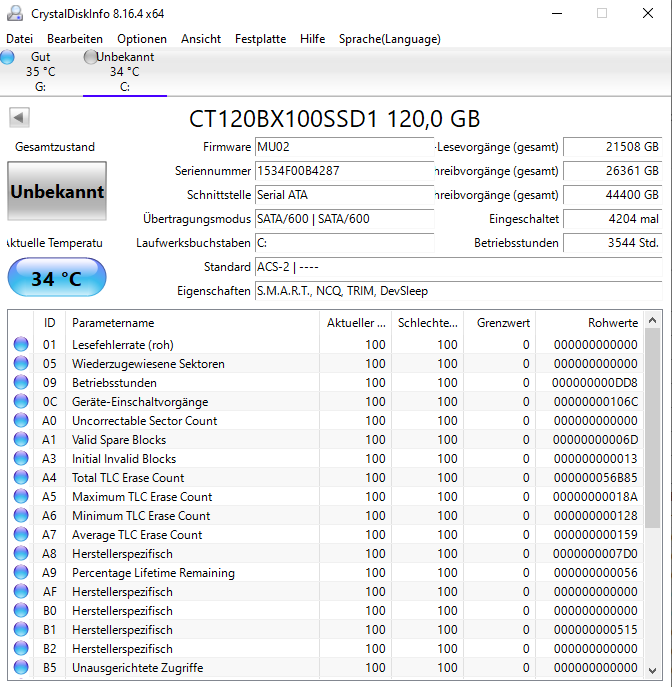Click status orb for attribute B2 row

21,648
